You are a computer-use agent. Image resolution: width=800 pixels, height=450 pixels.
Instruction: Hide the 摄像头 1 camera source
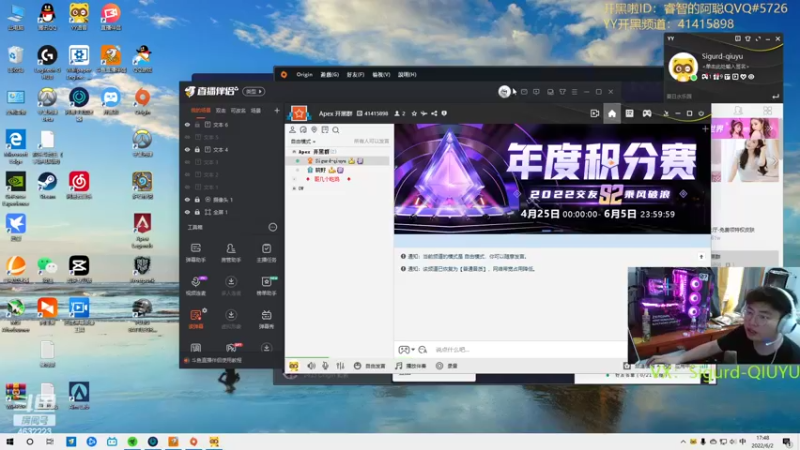coord(187,199)
